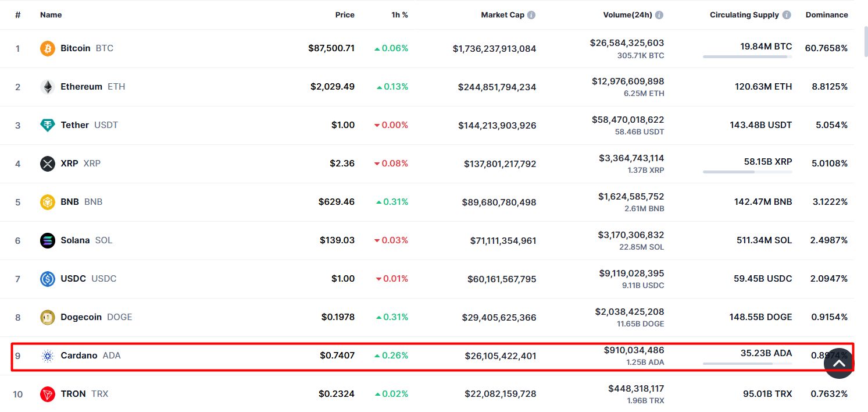Sort the table by Dominance header
The height and width of the screenshot is (412, 868).
tap(826, 15)
